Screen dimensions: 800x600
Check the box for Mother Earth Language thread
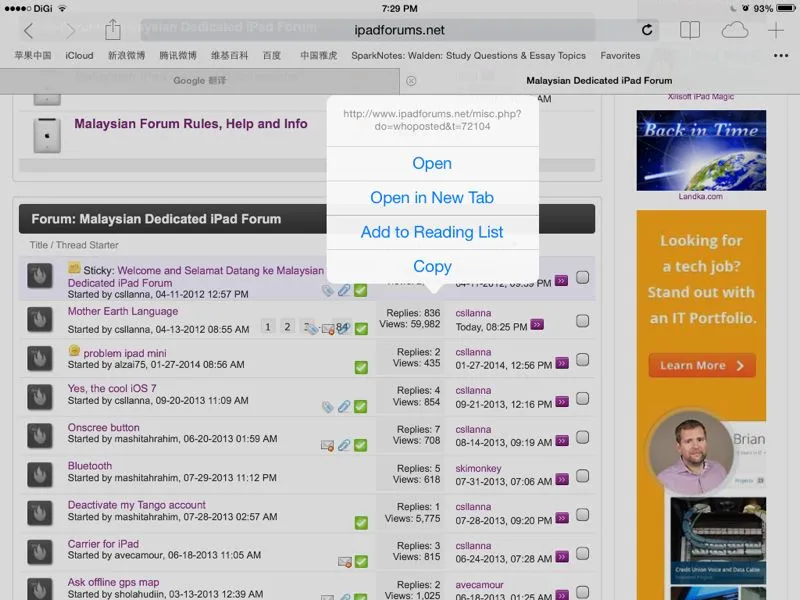tap(582, 321)
